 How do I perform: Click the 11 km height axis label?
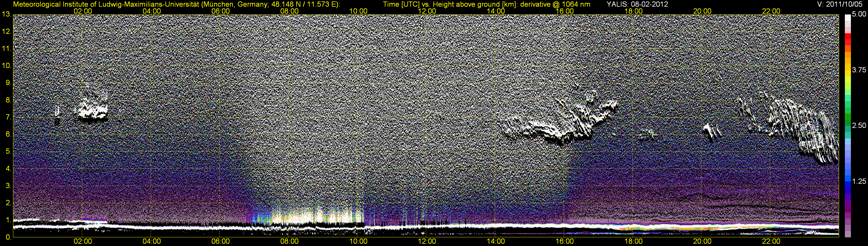6,49
